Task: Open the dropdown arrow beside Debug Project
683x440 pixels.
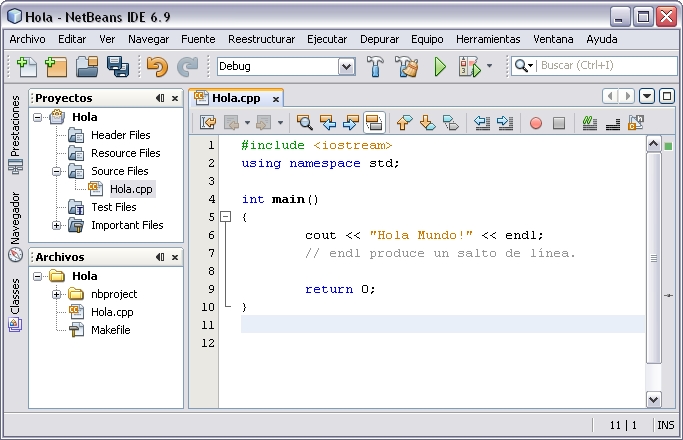Action: [x=490, y=66]
